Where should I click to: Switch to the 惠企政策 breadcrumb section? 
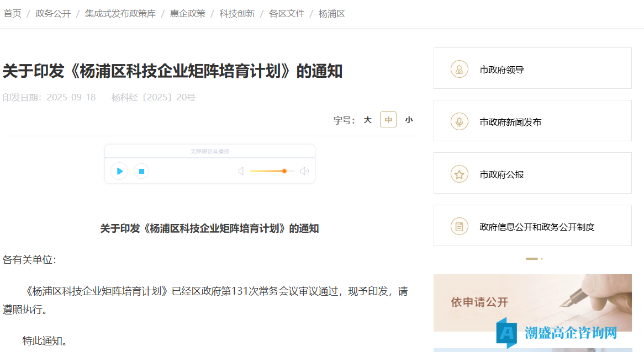187,13
